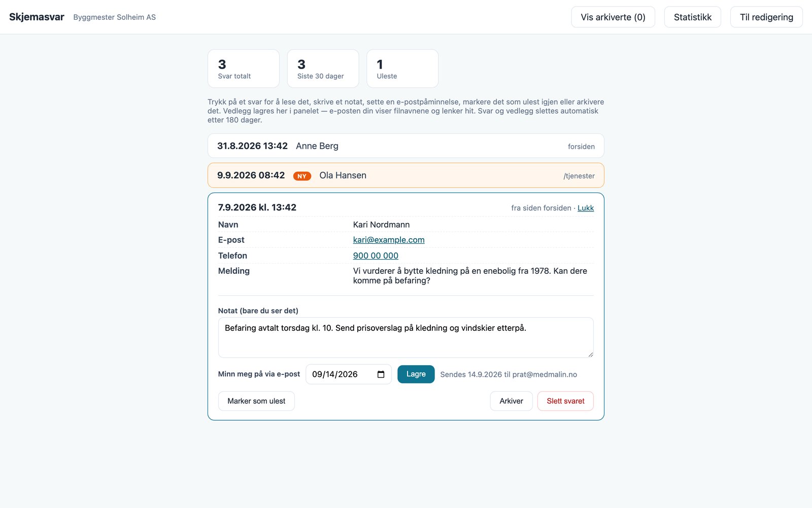
Task: Select the Siste 30 dager card
Action: (323, 69)
